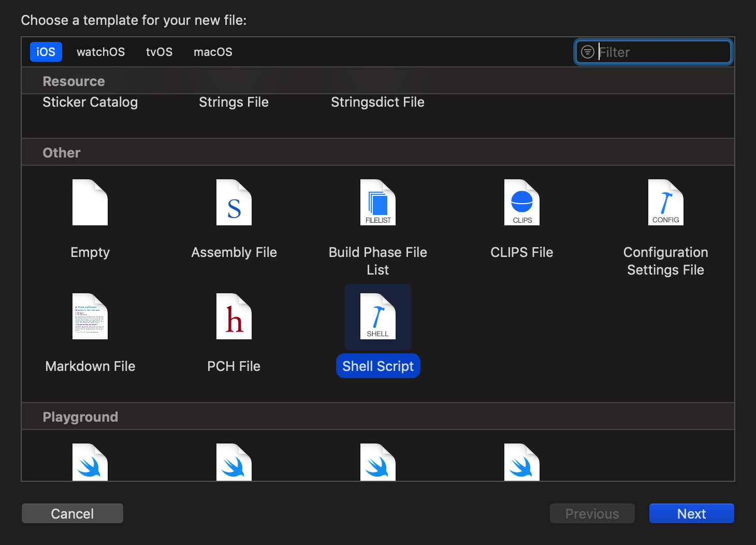Image resolution: width=756 pixels, height=545 pixels.
Task: Select the Stringsdict File template
Action: click(x=378, y=102)
